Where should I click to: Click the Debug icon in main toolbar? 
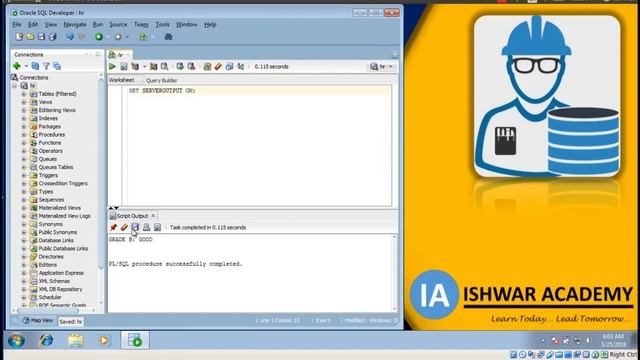coord(118,37)
